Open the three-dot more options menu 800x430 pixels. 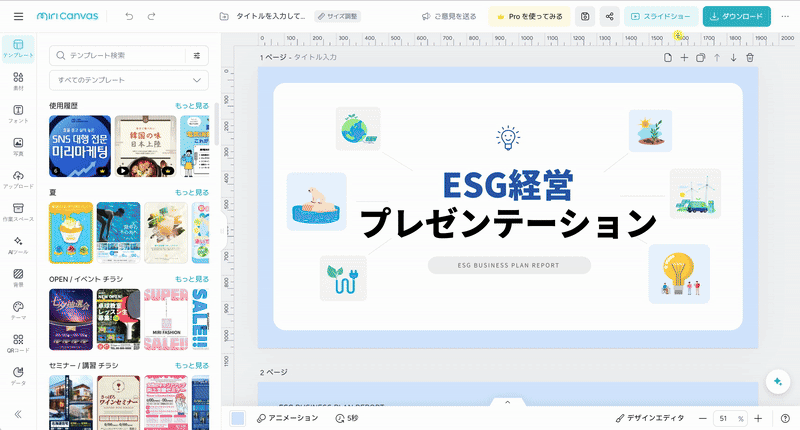(783, 17)
